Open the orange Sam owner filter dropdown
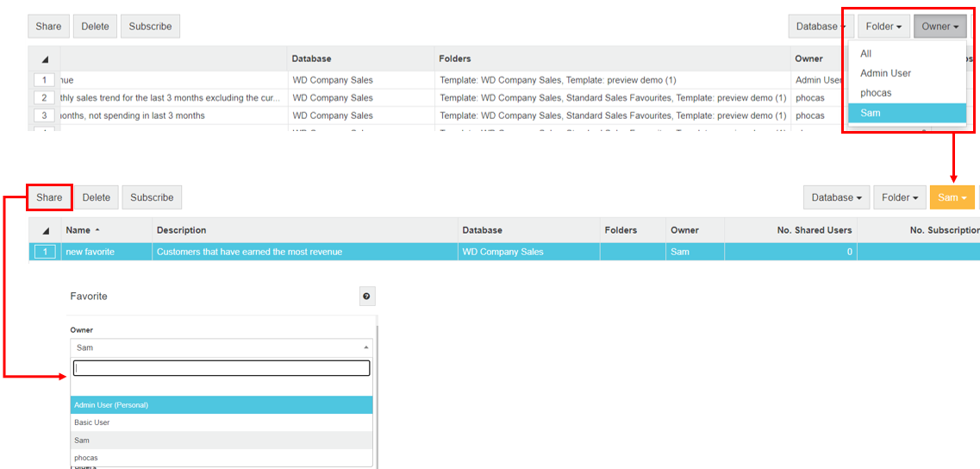This screenshot has width=980, height=469. point(952,197)
